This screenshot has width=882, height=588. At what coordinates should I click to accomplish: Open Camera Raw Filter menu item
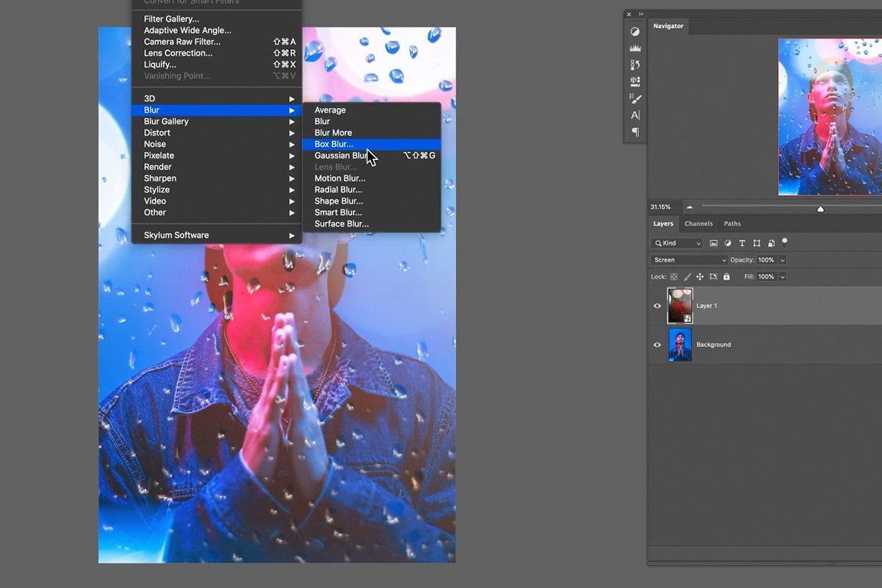[x=217, y=42]
